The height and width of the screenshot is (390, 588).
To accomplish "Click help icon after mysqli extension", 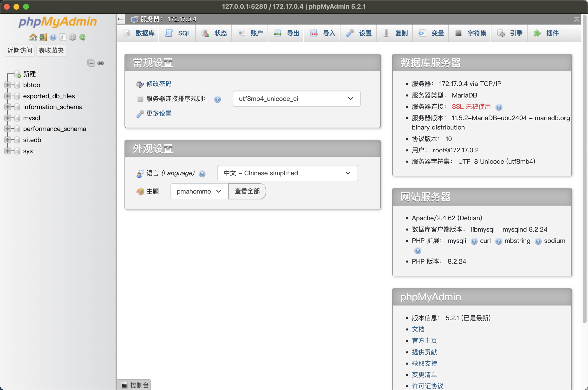I will point(474,241).
